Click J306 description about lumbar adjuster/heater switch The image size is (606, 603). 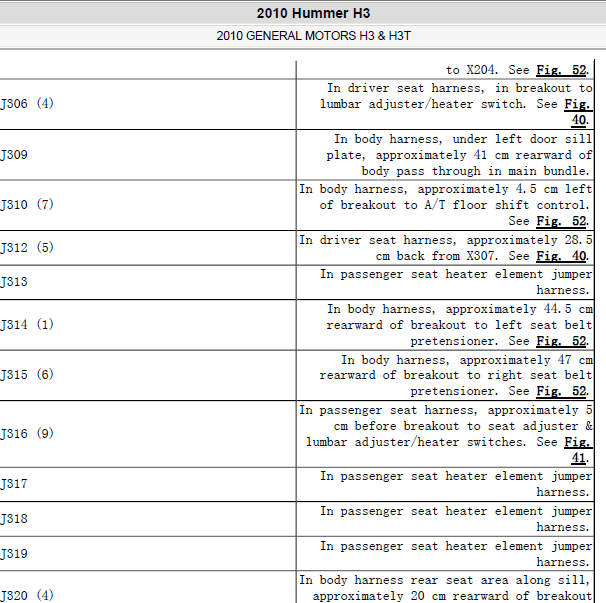coord(456,104)
